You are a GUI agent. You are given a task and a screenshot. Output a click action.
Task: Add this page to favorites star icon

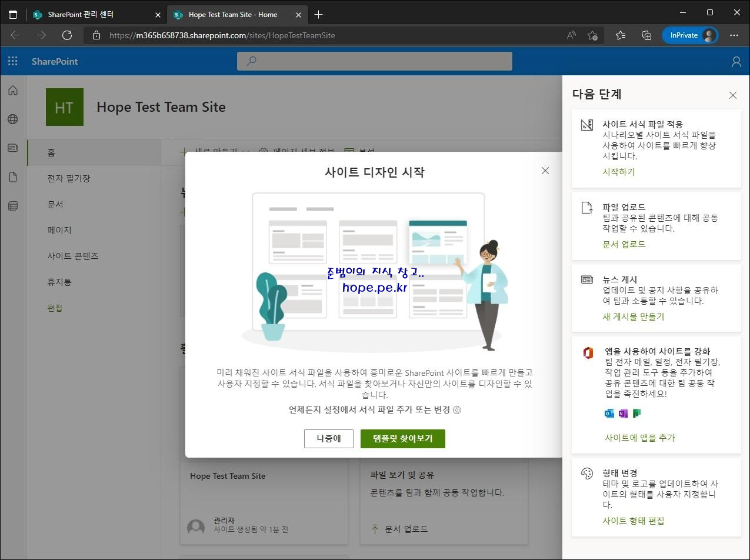(593, 35)
